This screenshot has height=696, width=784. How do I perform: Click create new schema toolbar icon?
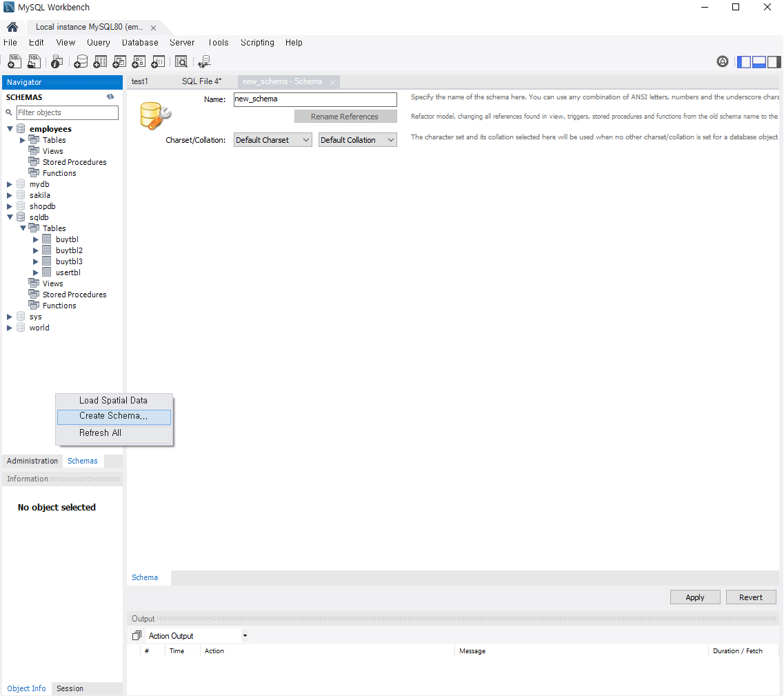tap(81, 61)
